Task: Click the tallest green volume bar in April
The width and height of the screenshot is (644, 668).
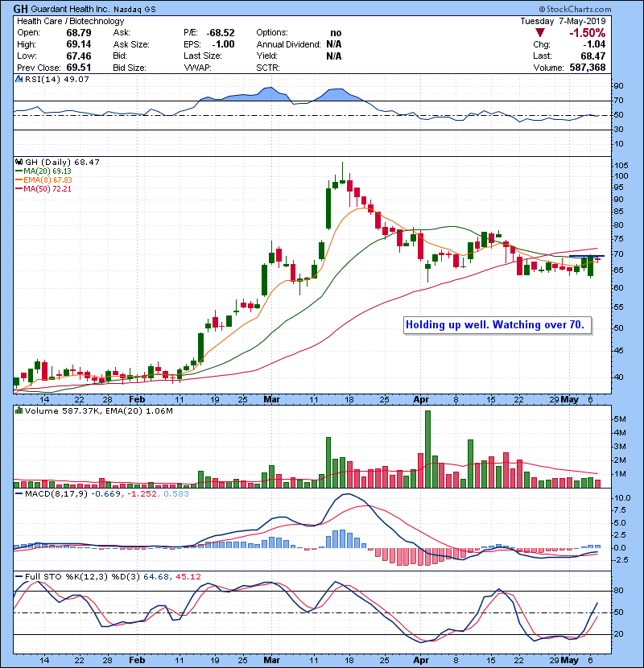Action: (x=428, y=449)
